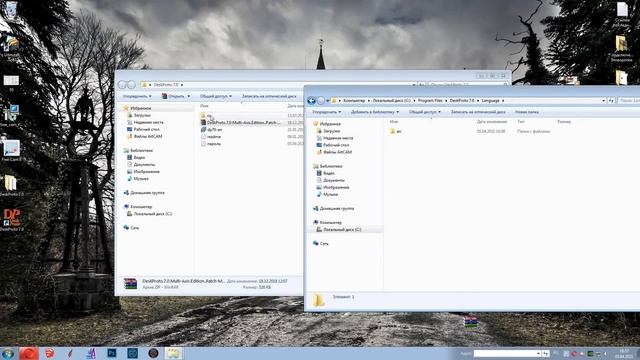640x360 pixels.
Task: Click Записать на оптический диск in rear window
Action: pyautogui.click(x=269, y=96)
